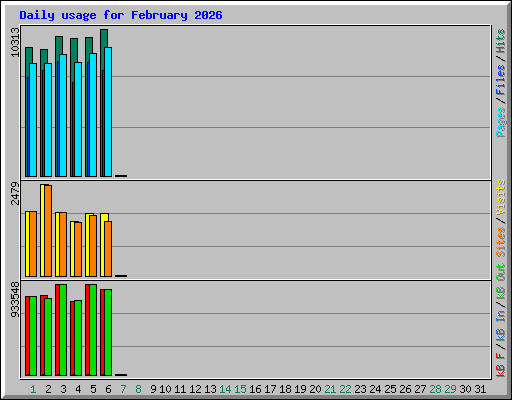Select the 'Pages' legend label

click(501, 122)
